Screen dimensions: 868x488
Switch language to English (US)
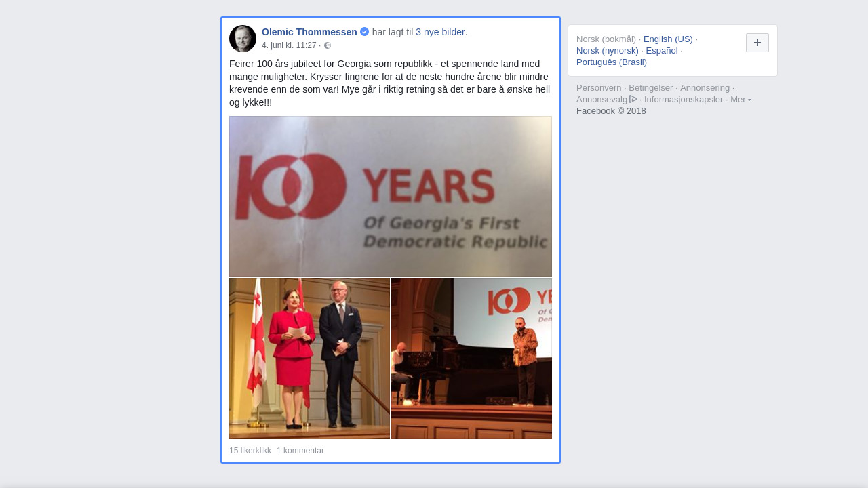pos(668,39)
